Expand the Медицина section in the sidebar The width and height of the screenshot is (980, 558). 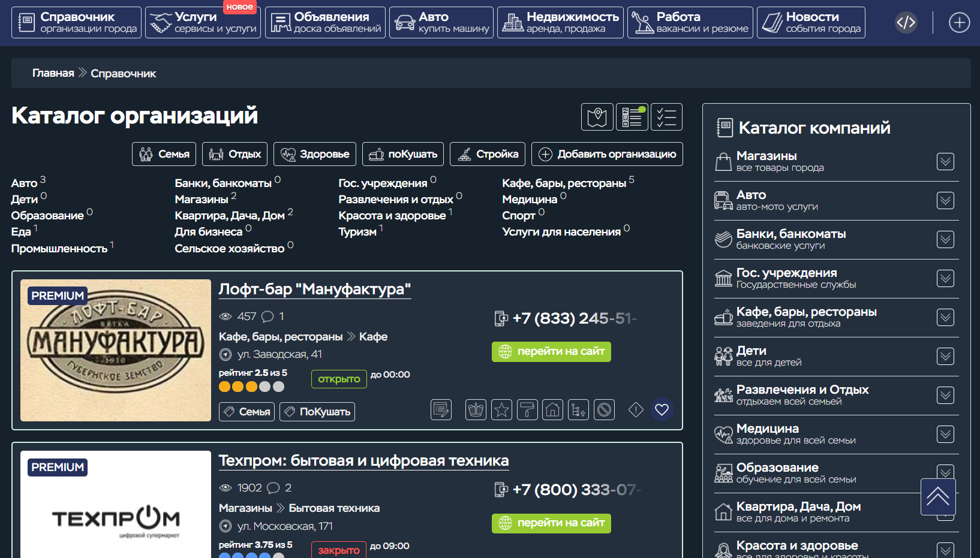pos(945,434)
